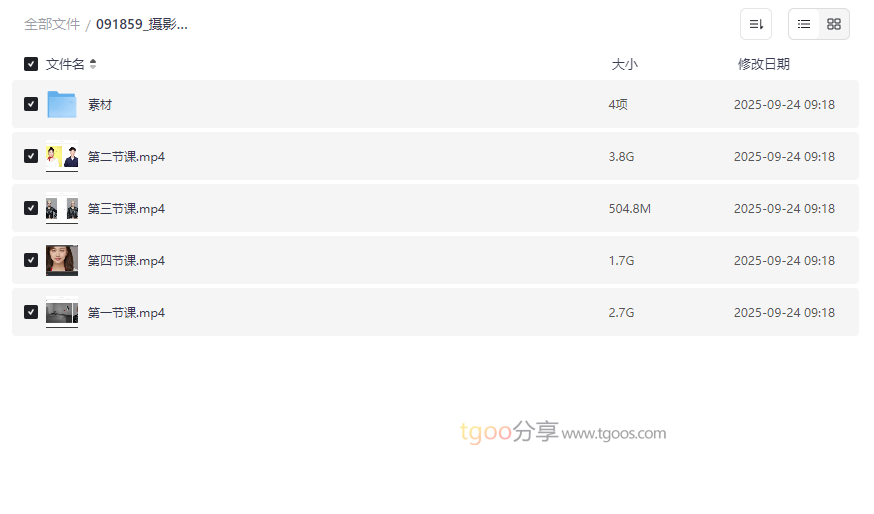Go back to 全部文件 breadcrumb
Screen dimensions: 874x514
click(52, 24)
